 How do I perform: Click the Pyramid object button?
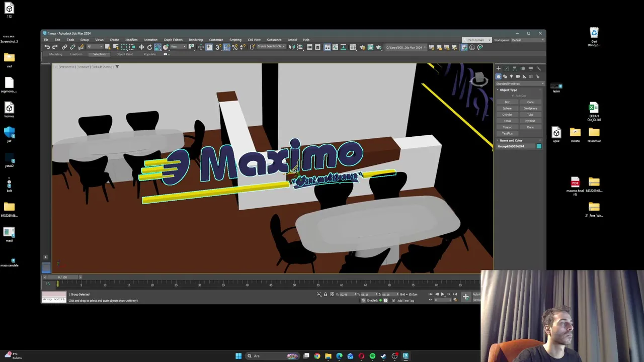click(530, 121)
